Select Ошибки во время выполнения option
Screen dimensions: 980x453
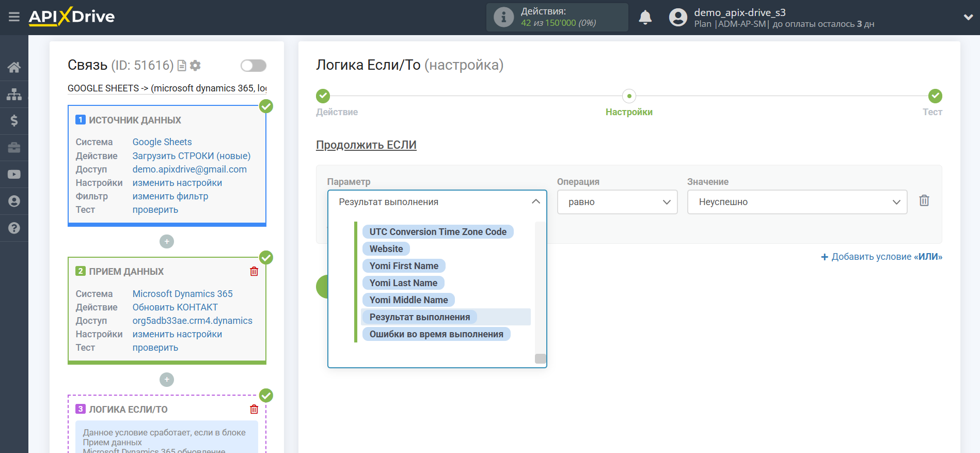(436, 334)
